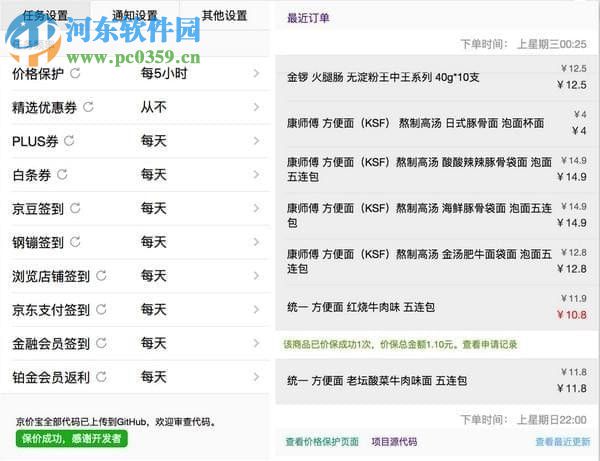This screenshot has height=461, width=600.
Task: Open the 金锣 火腿肠 order item
Action: coord(437,77)
